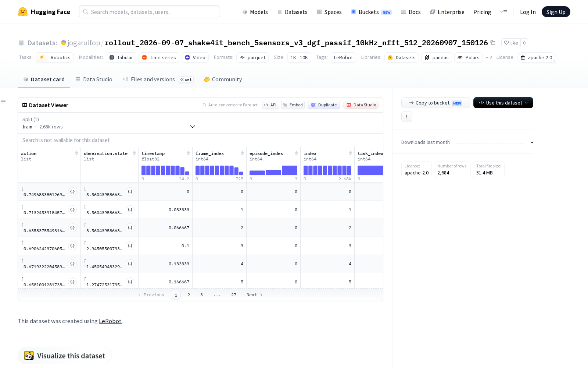Expand JSON for observation.state -2.94505500793
The height and width of the screenshot is (368, 588).
pyautogui.click(x=130, y=246)
